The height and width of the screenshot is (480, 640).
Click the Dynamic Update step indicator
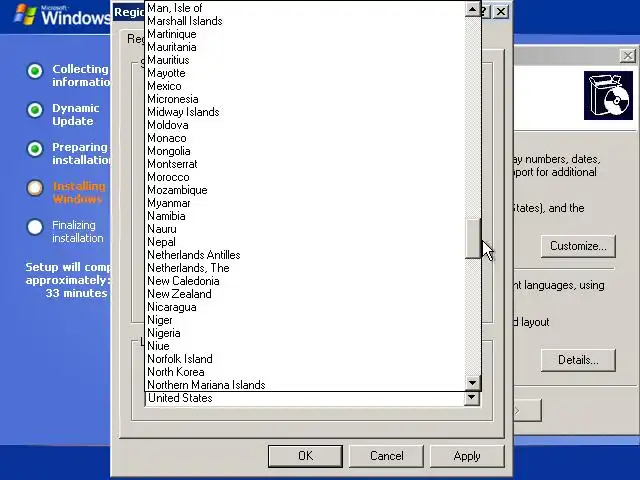35,110
